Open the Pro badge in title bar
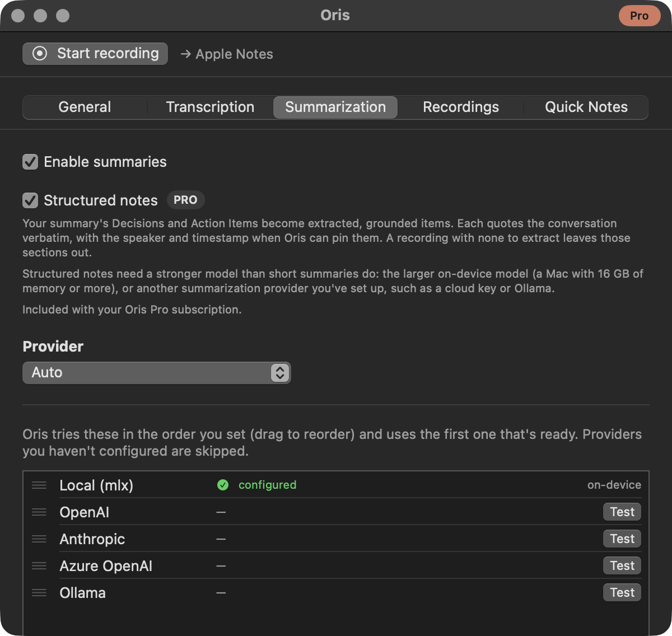672x636 pixels. click(x=640, y=16)
